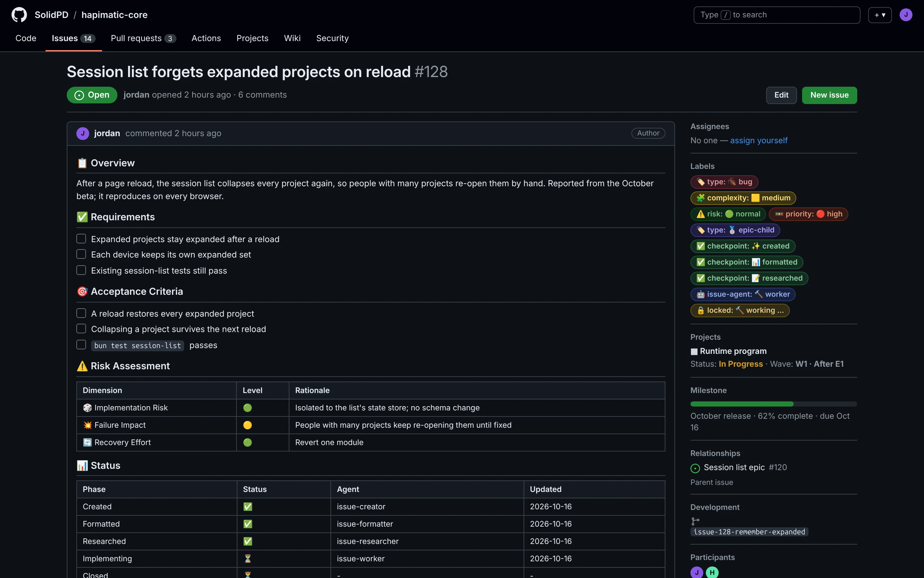Open the issue-128-remember-expanded branch

coord(749,532)
